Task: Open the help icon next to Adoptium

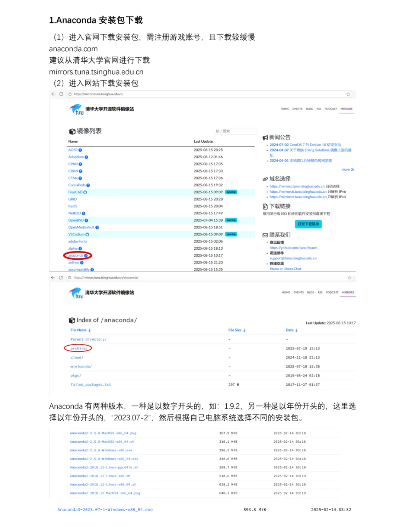Action: pyautogui.click(x=86, y=157)
